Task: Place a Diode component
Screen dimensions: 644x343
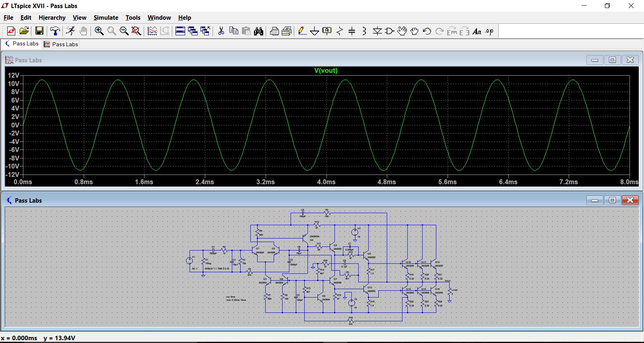Action: 377,31
